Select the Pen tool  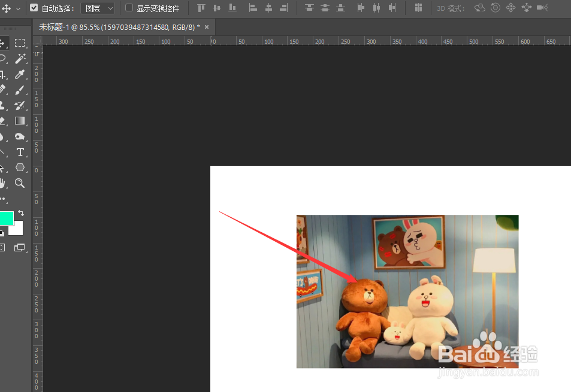pyautogui.click(x=3, y=152)
